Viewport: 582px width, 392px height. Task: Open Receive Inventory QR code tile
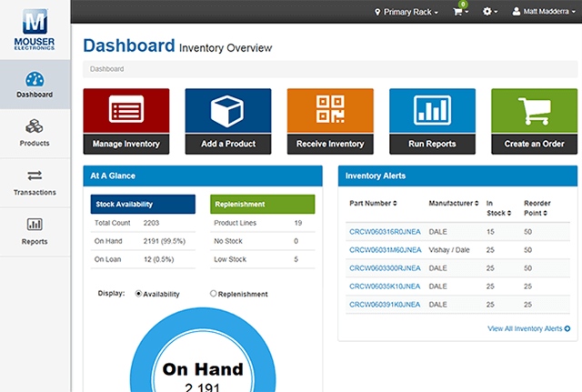330,111
